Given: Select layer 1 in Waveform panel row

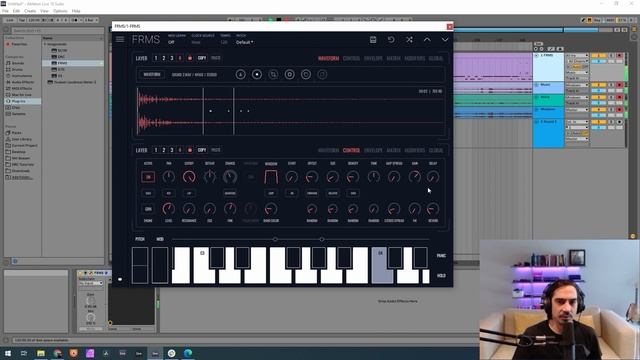Looking at the screenshot, I should (x=156, y=58).
